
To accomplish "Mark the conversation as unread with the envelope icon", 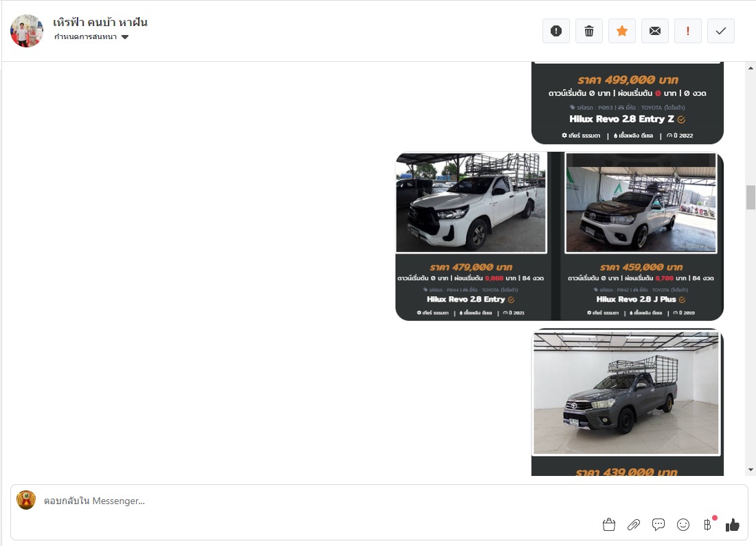I will (x=655, y=31).
